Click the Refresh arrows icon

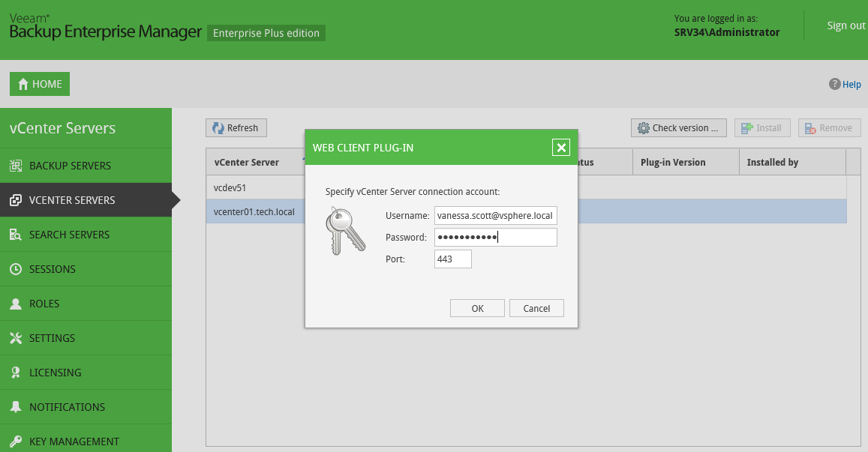tap(218, 127)
